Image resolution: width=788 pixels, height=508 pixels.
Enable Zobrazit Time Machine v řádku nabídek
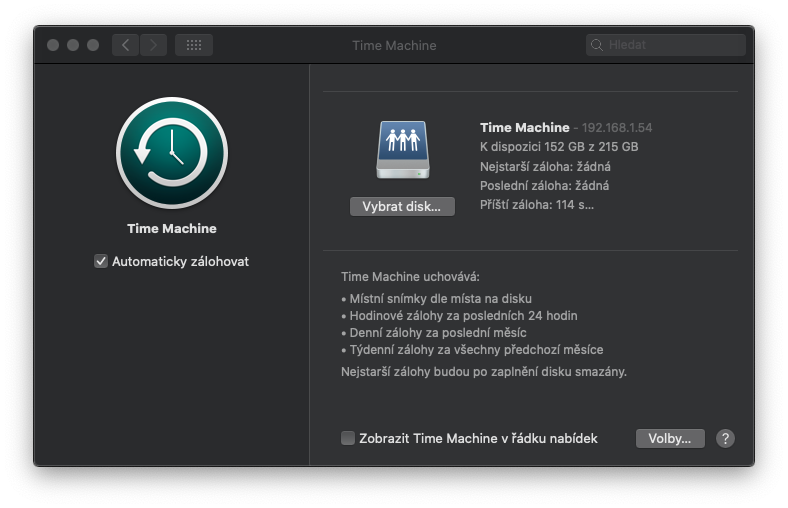(348, 438)
